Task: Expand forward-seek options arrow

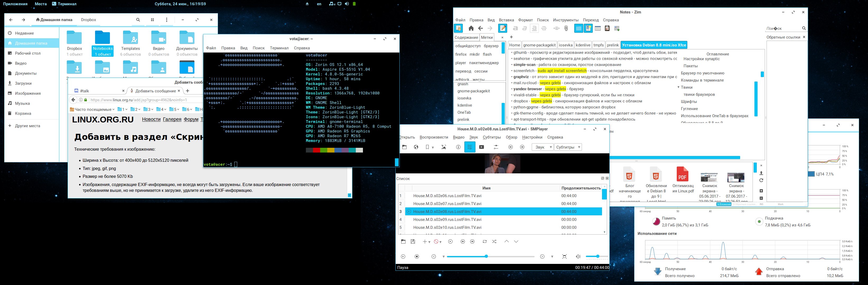Action: coord(552,257)
